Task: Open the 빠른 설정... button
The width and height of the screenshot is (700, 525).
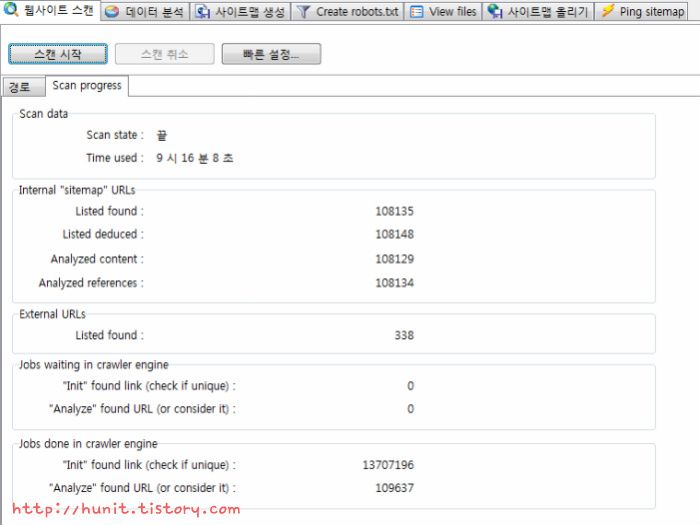Action: point(271,54)
